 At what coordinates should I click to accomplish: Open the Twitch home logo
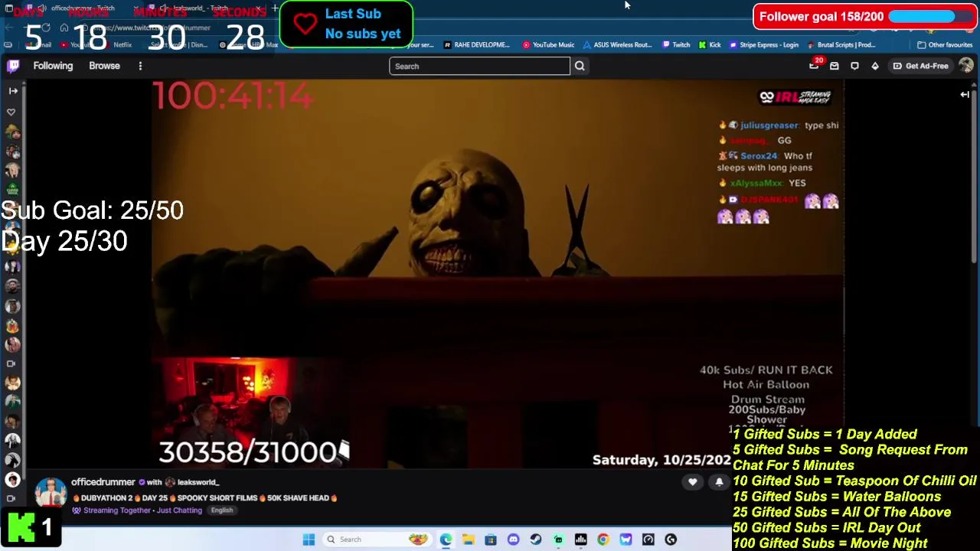(13, 66)
